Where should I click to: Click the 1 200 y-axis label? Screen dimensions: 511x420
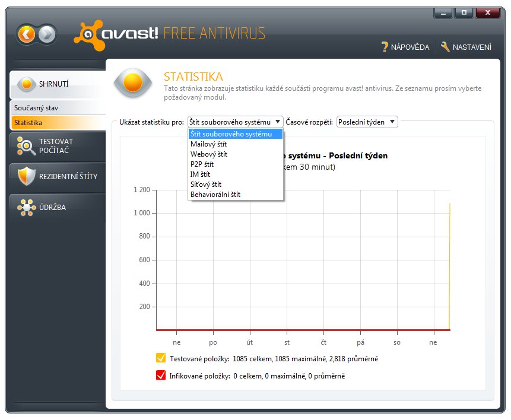coord(142,190)
